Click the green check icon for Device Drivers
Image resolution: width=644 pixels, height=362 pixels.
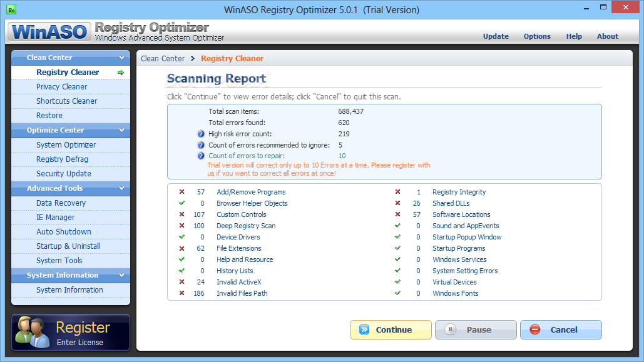(x=181, y=237)
